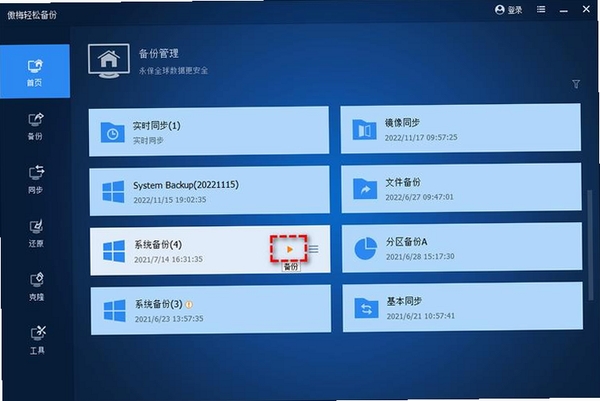Select the 系统备份(3) task title
Screen dimensions: 600x401
point(159,304)
